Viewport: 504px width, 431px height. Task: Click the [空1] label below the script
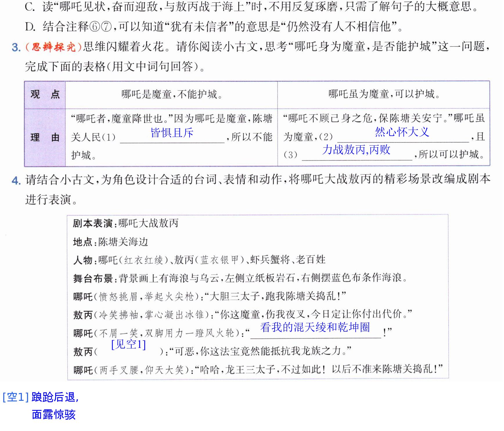pos(16,397)
